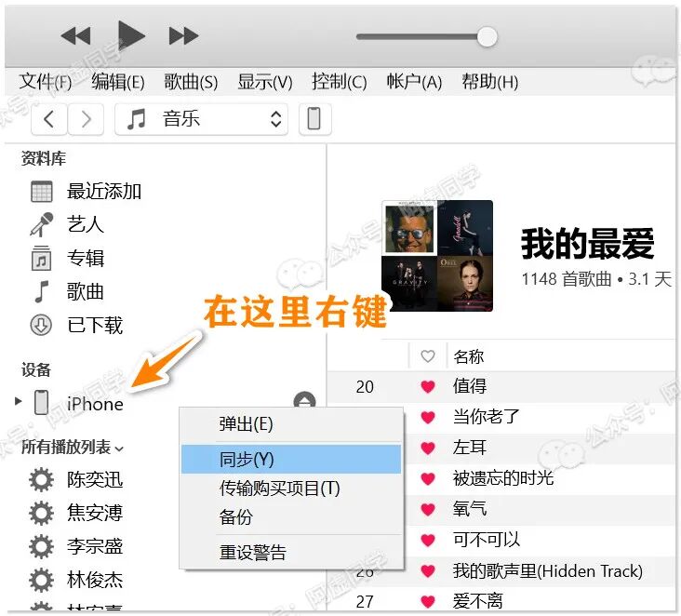Go forward with the right arrow button
The image size is (681, 616).
click(86, 119)
